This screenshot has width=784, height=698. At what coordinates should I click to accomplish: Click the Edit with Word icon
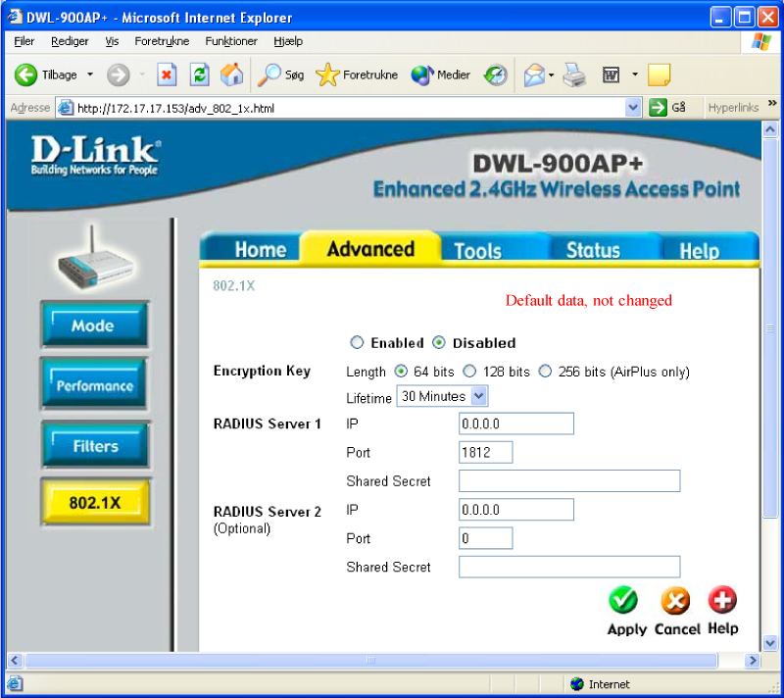pos(611,75)
